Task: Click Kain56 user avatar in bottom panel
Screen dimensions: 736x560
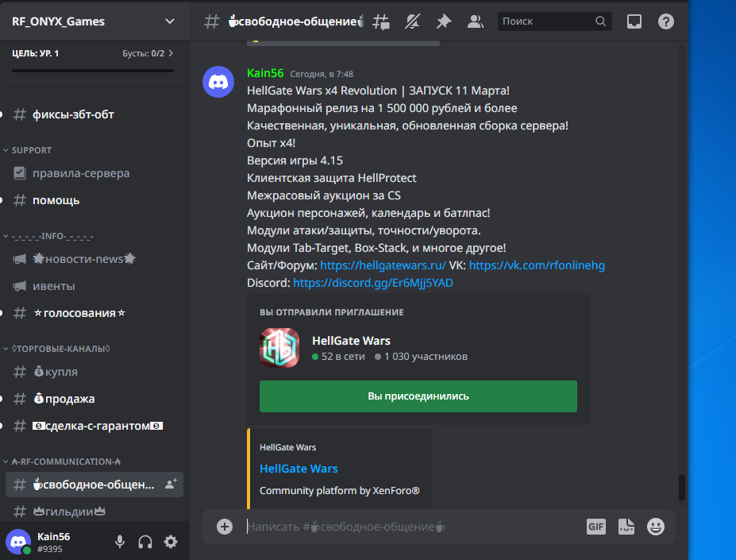Action: 17,542
